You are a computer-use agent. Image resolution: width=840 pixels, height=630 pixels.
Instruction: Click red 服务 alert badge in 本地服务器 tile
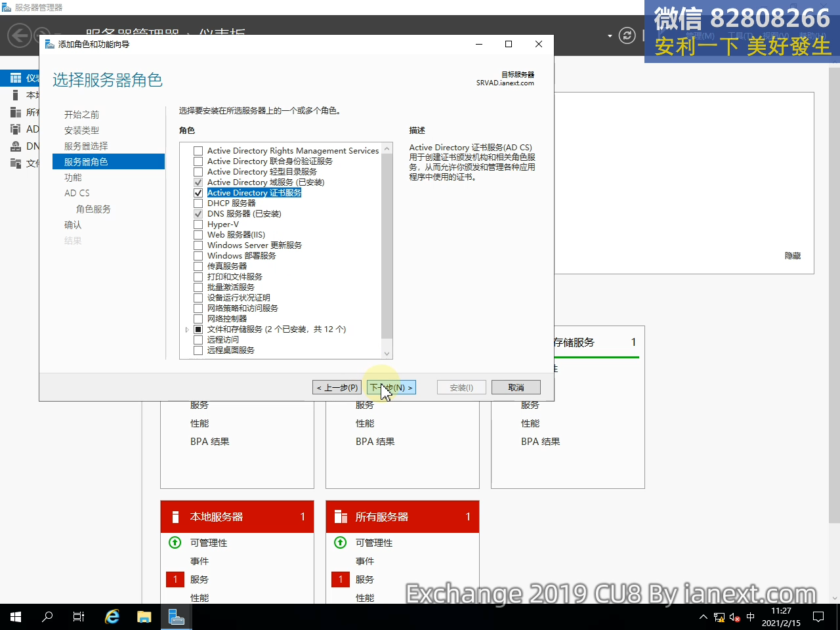click(175, 579)
